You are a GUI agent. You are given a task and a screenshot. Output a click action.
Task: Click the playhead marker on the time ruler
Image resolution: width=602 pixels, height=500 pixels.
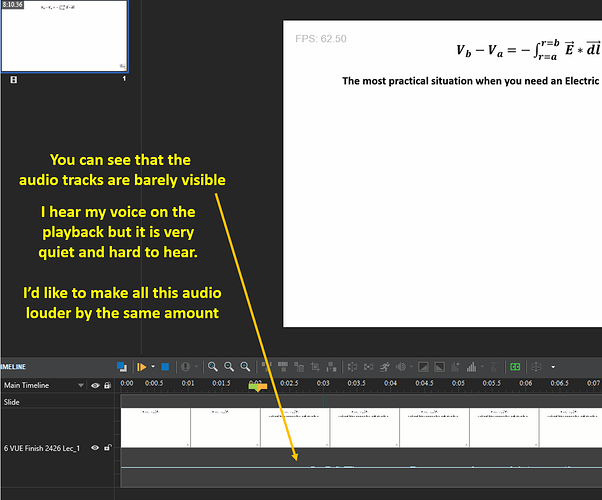[257, 388]
